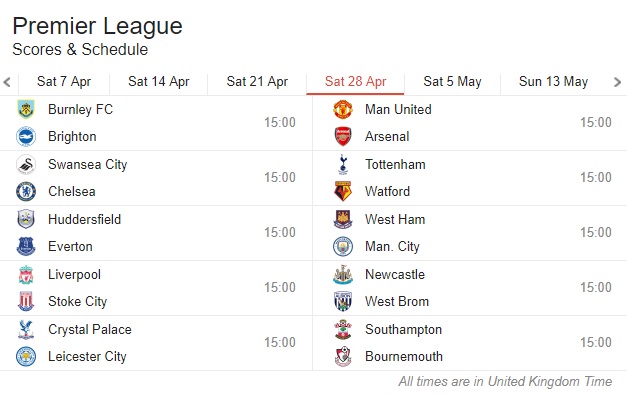Viewport: 627px width, 396px height.
Task: Click the Southampton club crest
Action: [x=343, y=329]
